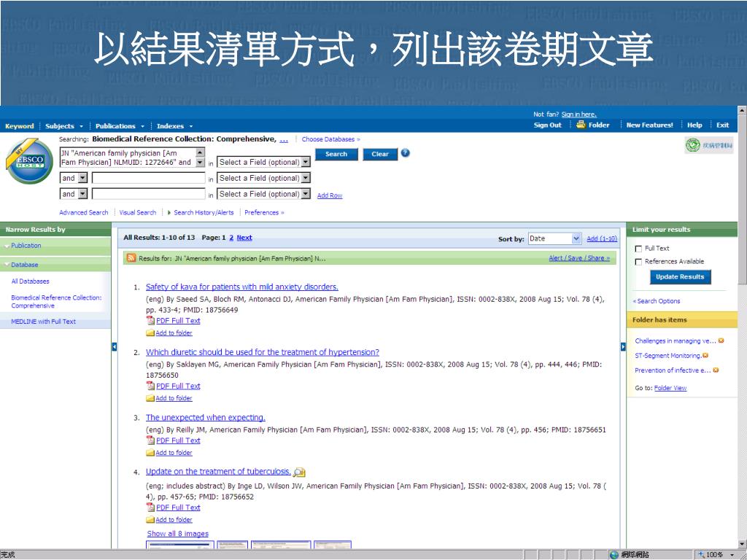Remove Prevention of infective item from folder
Viewport: 747px width, 560px height.
point(716,370)
